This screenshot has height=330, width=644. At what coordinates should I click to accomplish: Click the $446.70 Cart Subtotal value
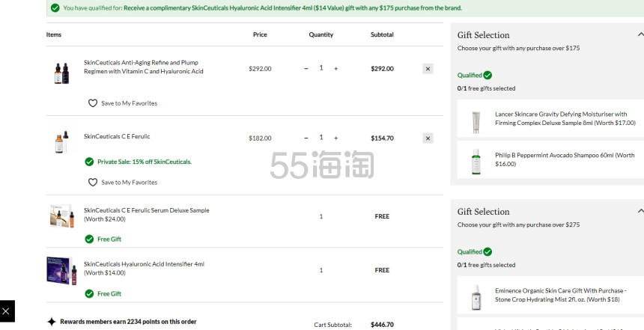(382, 325)
